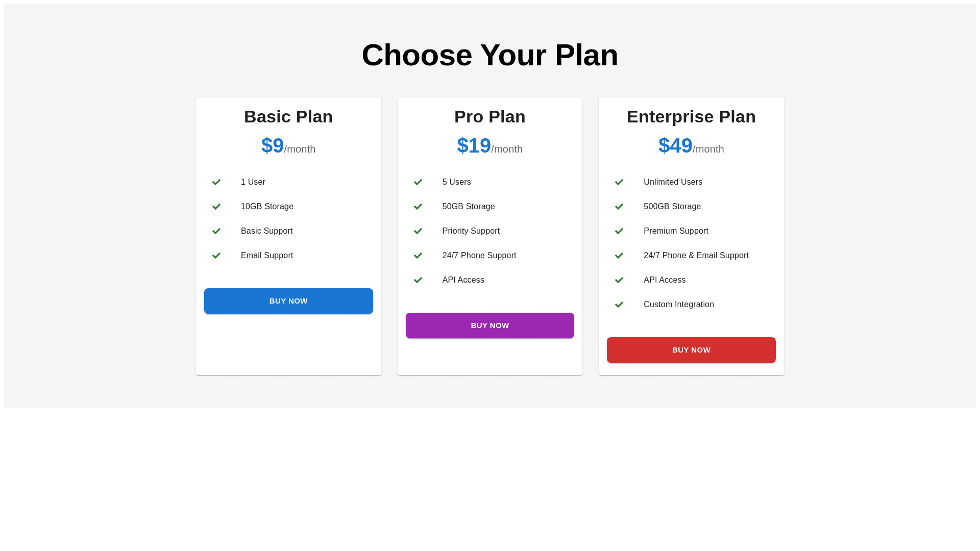Click the $19 price on Pro Plan
980x551 pixels.
(474, 146)
